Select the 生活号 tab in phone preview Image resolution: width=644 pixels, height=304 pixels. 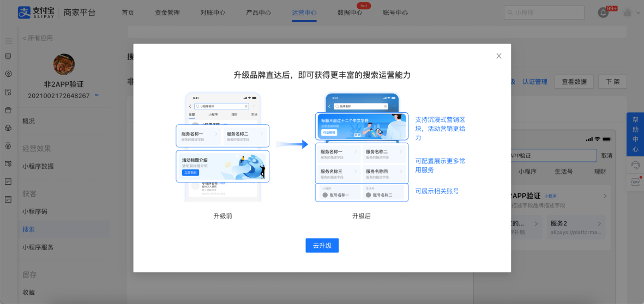(564, 172)
